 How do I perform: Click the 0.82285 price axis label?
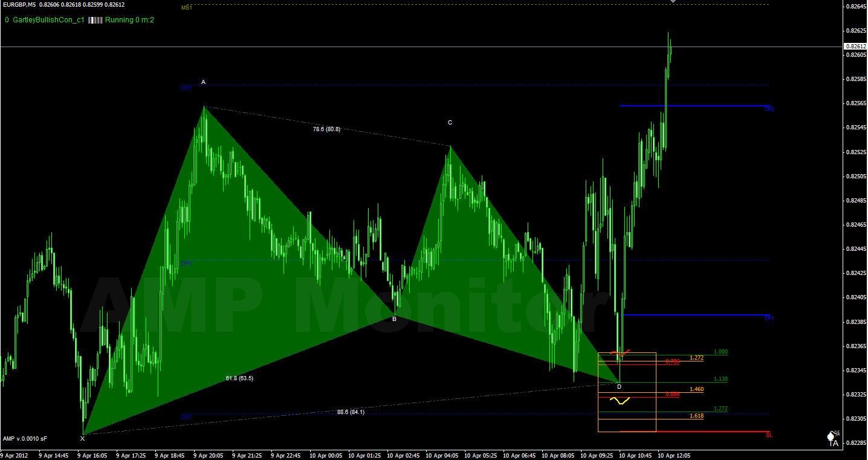pyautogui.click(x=856, y=443)
